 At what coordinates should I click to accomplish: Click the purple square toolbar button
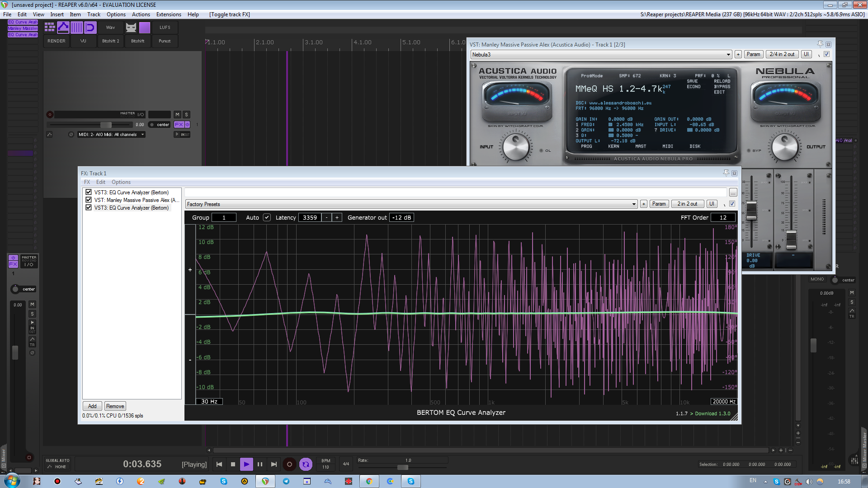pos(145,28)
